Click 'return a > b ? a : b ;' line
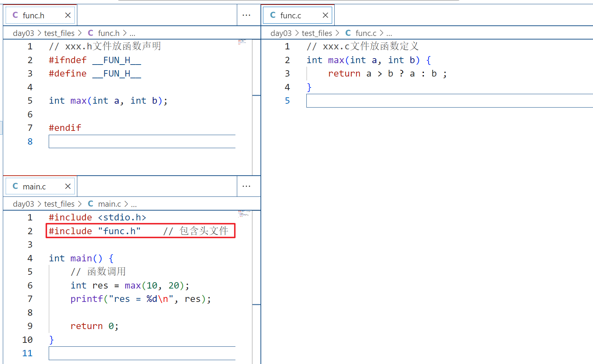Viewport: 593px width, 364px height. tap(388, 73)
